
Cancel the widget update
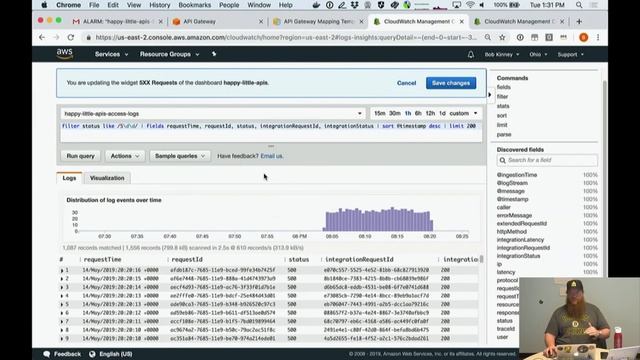tap(406, 83)
